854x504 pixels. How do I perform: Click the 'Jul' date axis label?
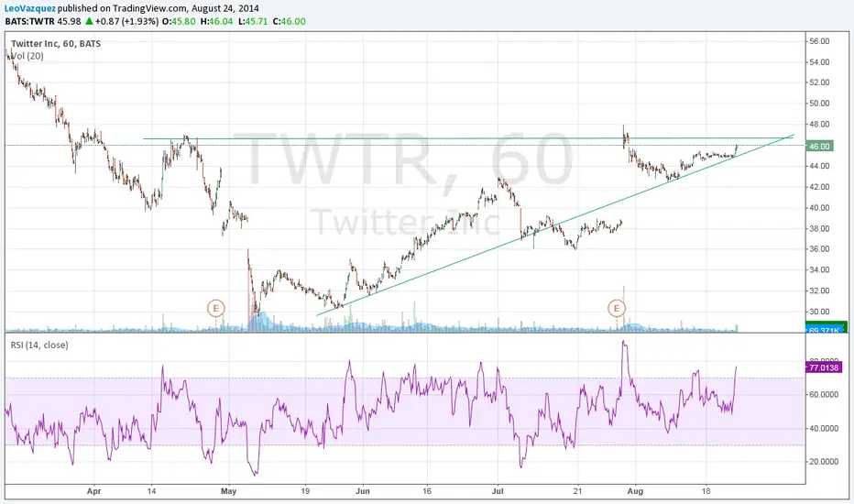pos(498,491)
